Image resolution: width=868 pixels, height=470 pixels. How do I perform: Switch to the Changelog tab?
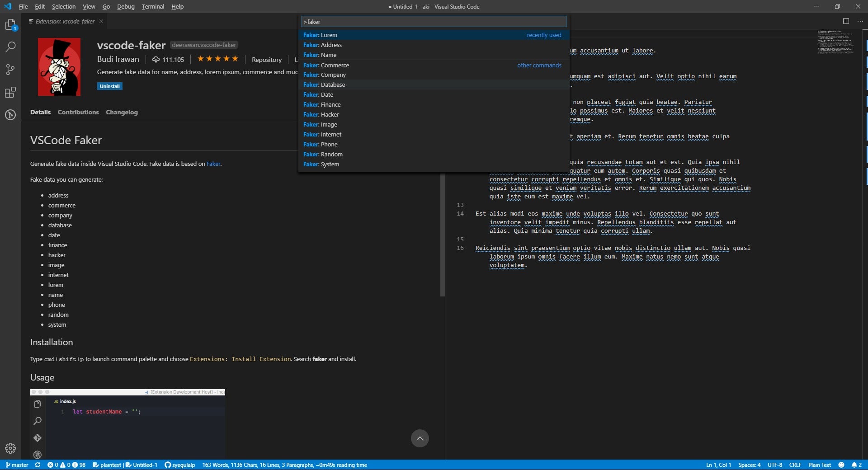[122, 112]
